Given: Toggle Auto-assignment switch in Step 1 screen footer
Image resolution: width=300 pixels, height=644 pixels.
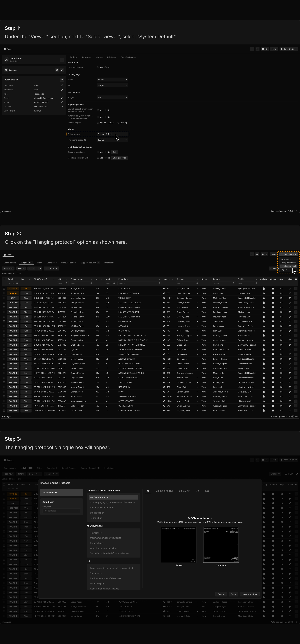Looking at the screenshot, I should pos(293,211).
